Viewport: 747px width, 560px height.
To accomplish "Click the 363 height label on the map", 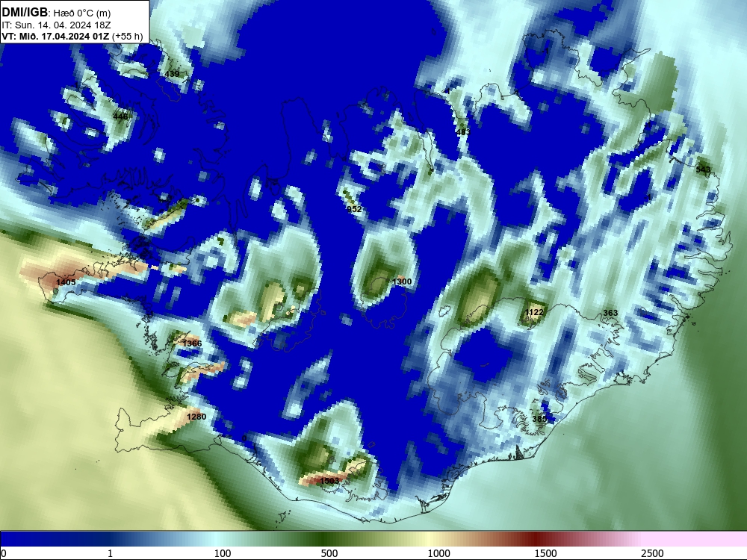I will tap(610, 313).
